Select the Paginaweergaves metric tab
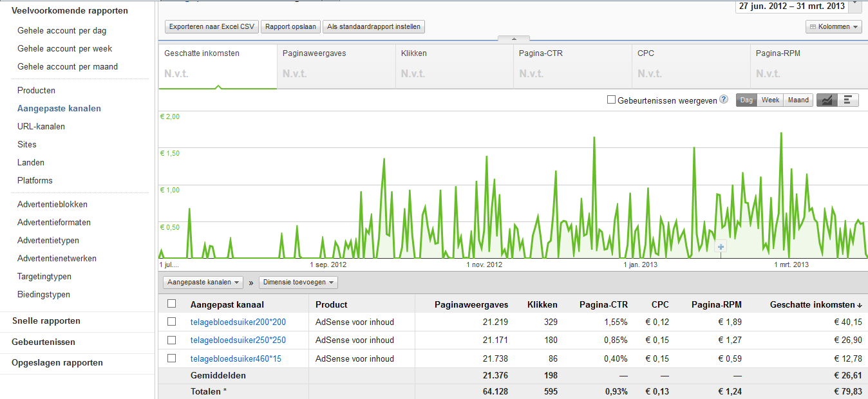 click(336, 66)
